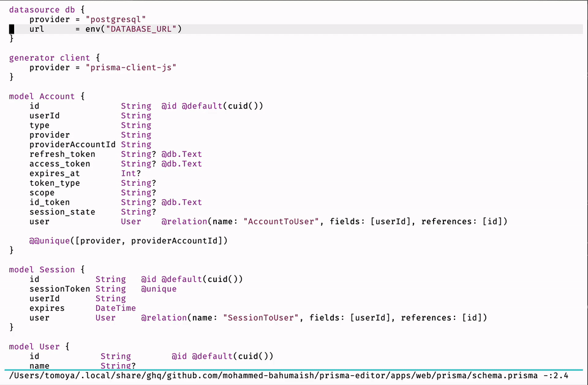Click the "model Session" definition header
The width and height of the screenshot is (588, 385).
point(42,270)
